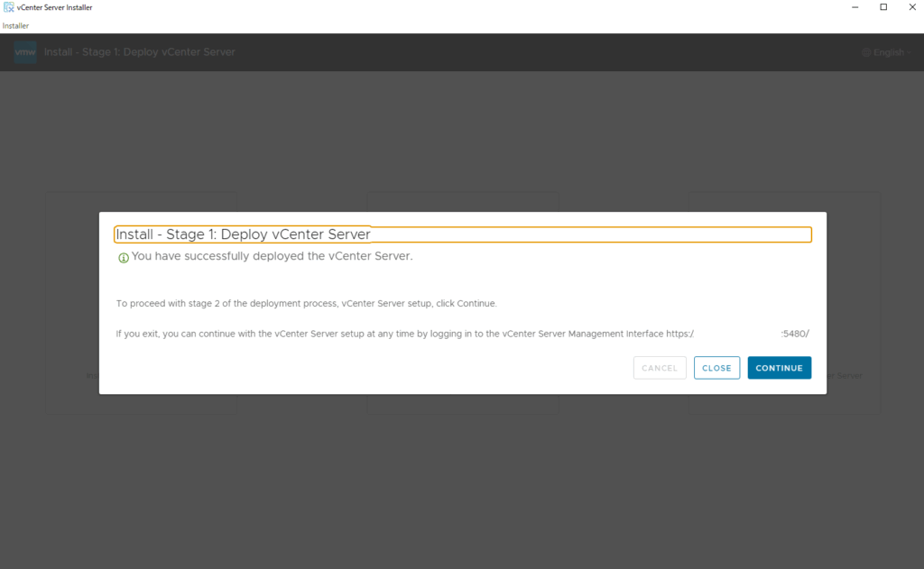Click the Management Interface https URL text
The width and height of the screenshot is (924, 569).
point(679,334)
